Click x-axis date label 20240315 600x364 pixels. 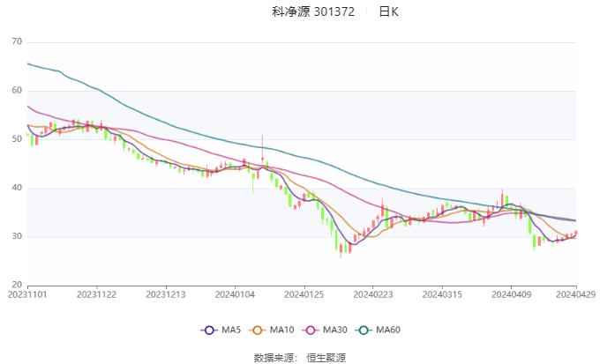[442, 294]
